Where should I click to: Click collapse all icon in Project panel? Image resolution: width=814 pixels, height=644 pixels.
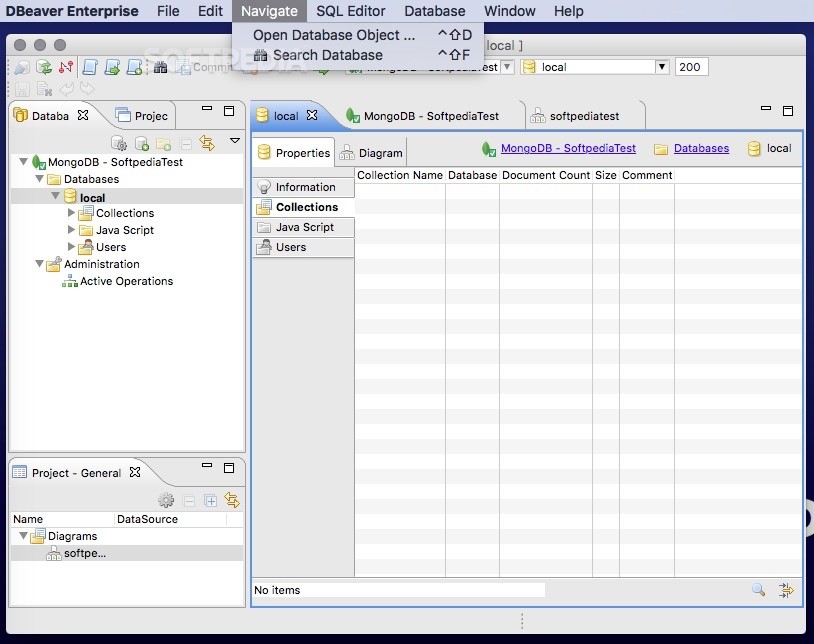click(x=189, y=501)
